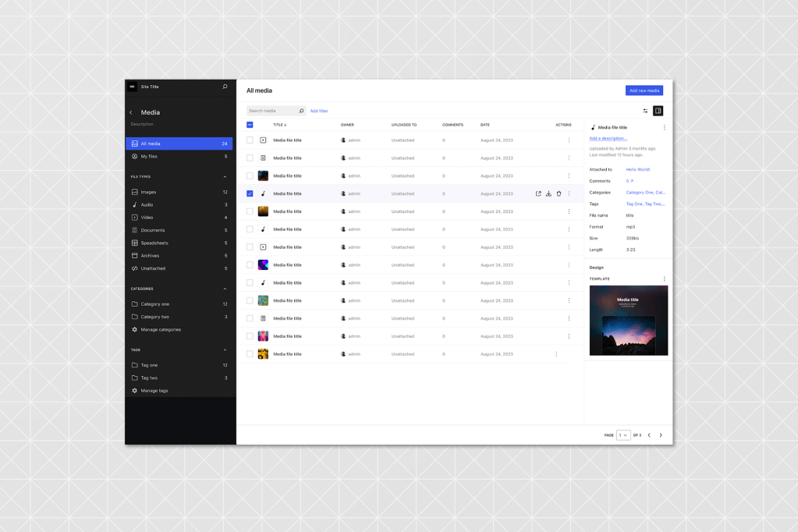Click the Add filter link
Viewport: 798px width, 532px height.
(319, 111)
